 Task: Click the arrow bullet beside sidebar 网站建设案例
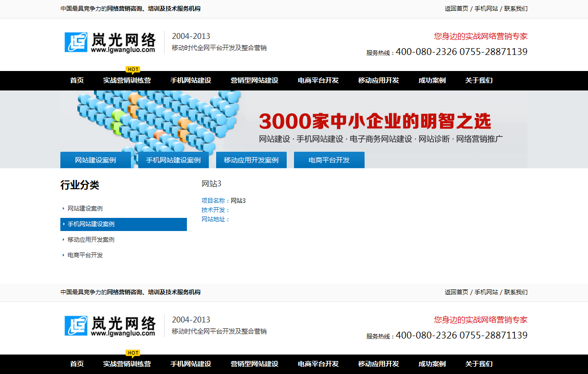click(63, 209)
